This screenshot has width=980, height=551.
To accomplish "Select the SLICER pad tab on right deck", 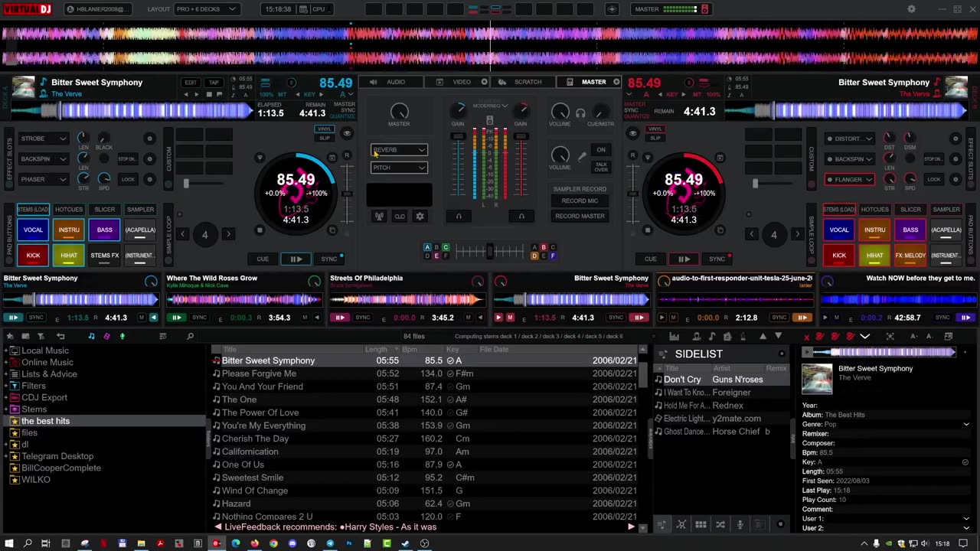I will click(x=910, y=210).
